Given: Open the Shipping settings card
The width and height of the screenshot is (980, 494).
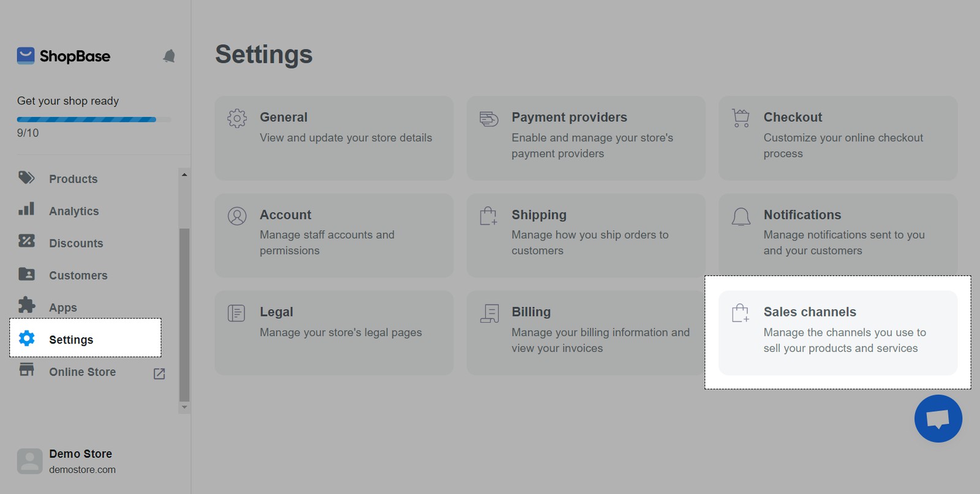Looking at the screenshot, I should coord(586,235).
